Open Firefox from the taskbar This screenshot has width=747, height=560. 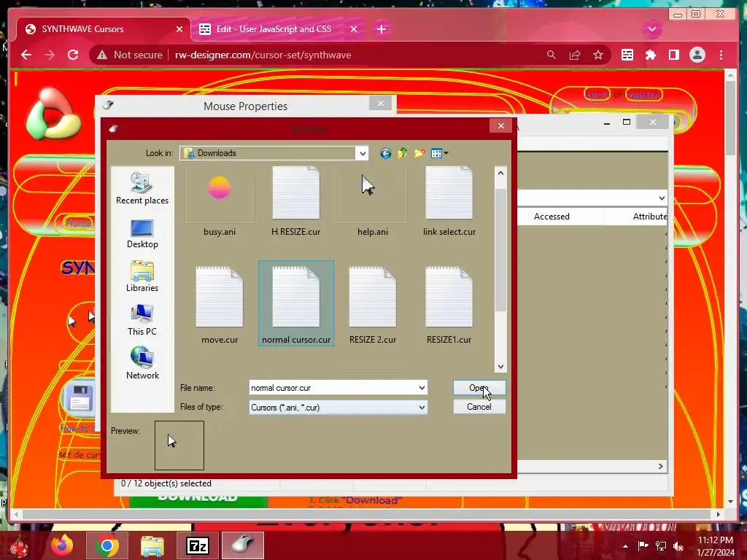tap(62, 545)
